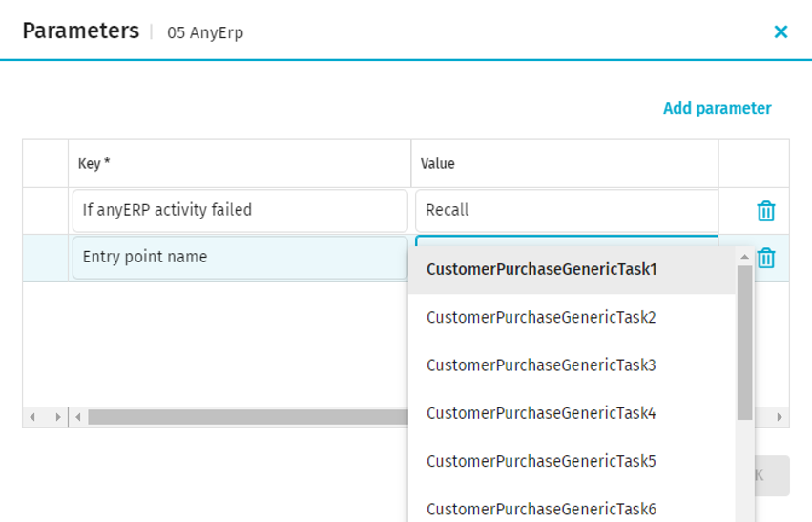
Task: Click the Add parameter link
Action: pyautogui.click(x=717, y=108)
